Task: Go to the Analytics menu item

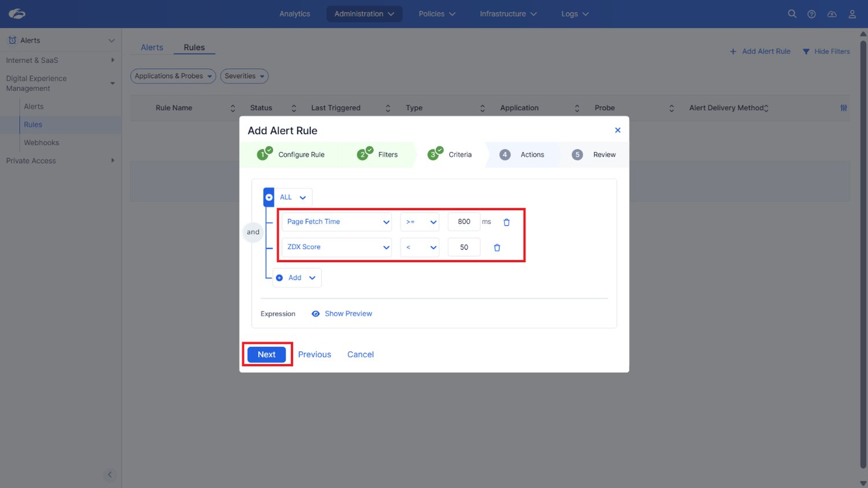Action: coord(295,14)
